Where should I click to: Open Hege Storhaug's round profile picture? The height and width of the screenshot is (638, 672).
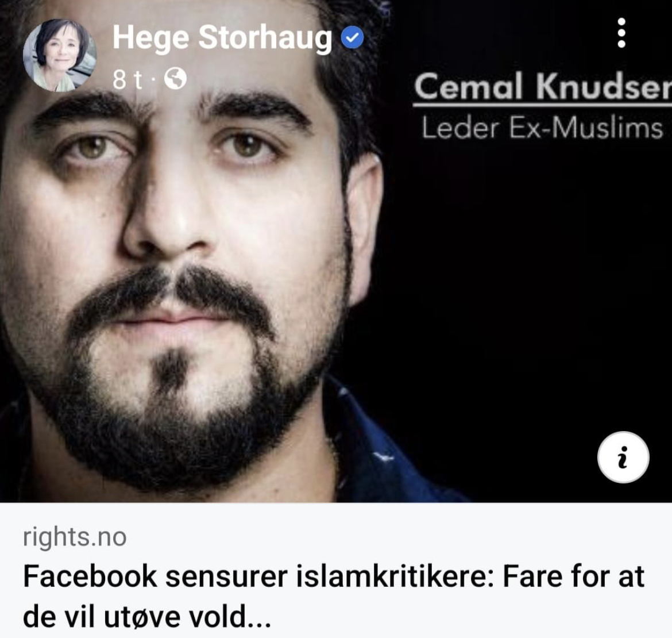[x=60, y=55]
